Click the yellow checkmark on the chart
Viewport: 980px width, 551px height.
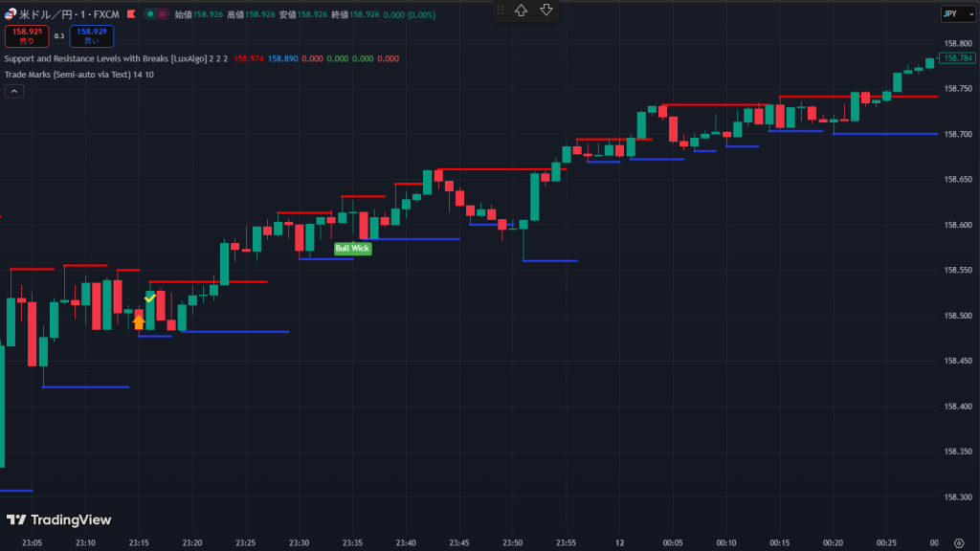[150, 298]
